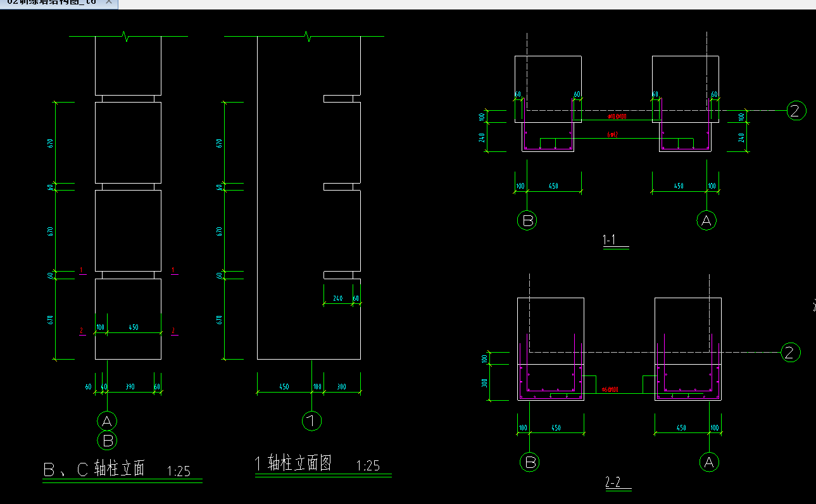Click axis bubble 1 under axis-1 elevation
Screen dimensions: 816x504
[311, 421]
